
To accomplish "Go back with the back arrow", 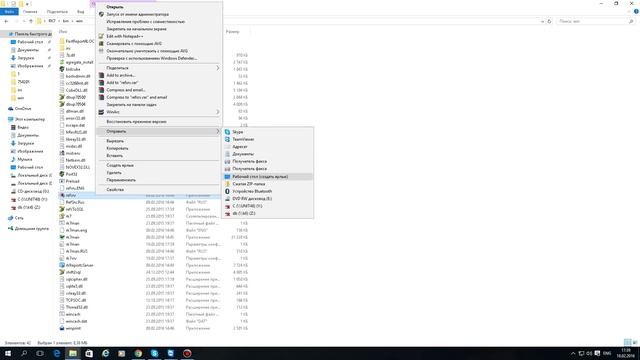I will tap(6, 21).
